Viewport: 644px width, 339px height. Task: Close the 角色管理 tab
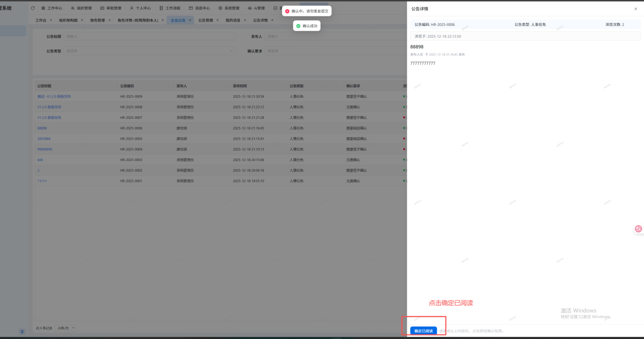pyautogui.click(x=109, y=20)
